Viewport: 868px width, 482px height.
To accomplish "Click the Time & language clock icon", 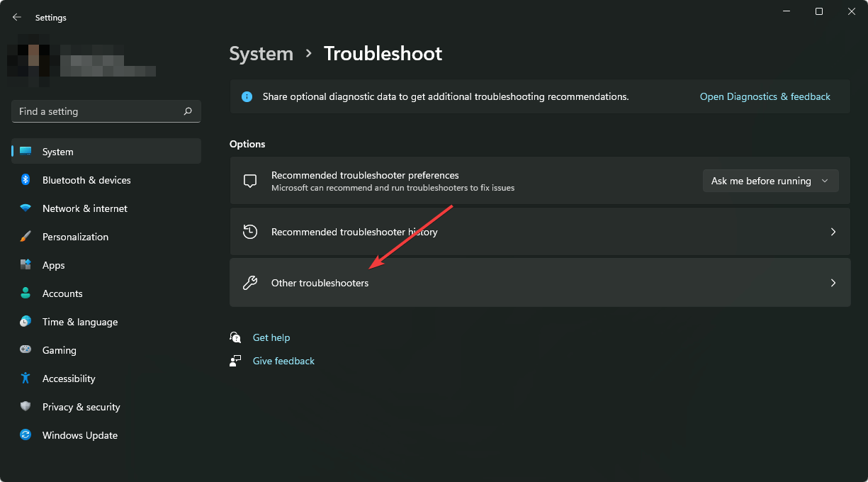I will pos(26,322).
